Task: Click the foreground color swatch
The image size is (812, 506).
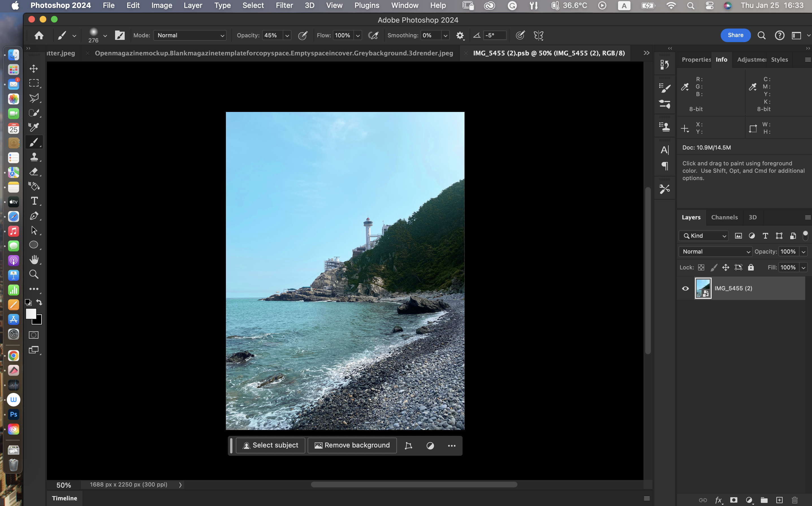Action: click(31, 313)
